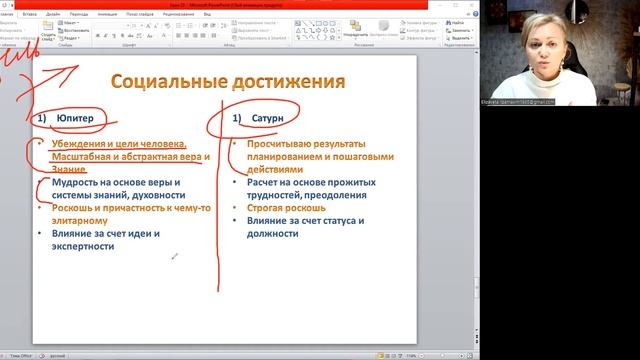The height and width of the screenshot is (360, 640).
Task: Open the Рецензирование ribbon tab
Action: 178,14
